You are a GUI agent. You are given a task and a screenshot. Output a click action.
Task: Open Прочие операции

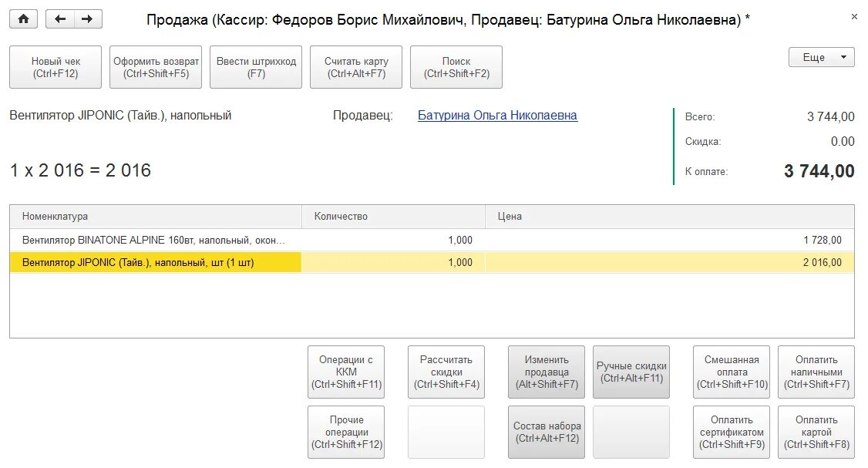(346, 433)
